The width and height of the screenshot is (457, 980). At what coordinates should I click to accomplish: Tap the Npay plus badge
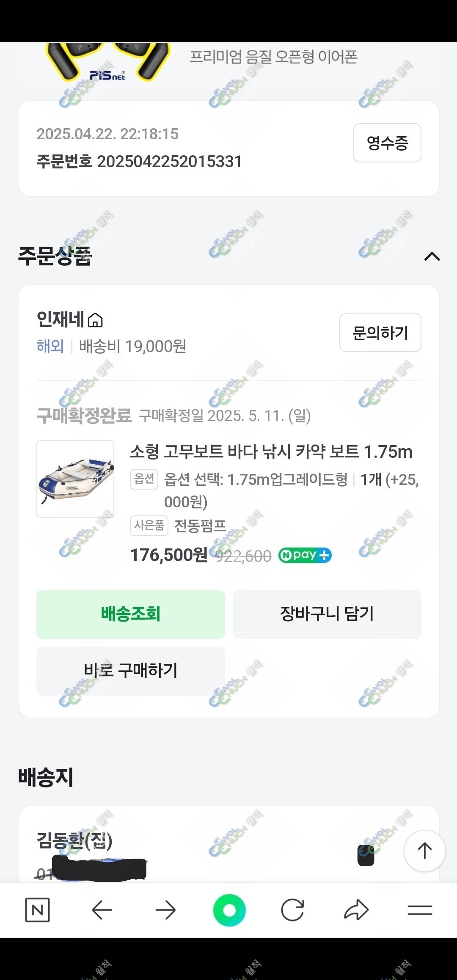(x=305, y=555)
